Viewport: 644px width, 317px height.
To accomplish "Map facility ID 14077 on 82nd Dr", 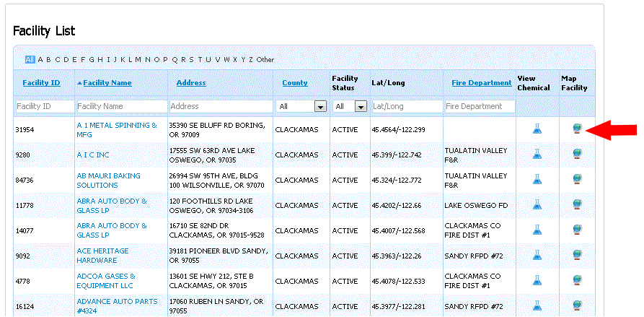I will tap(577, 230).
